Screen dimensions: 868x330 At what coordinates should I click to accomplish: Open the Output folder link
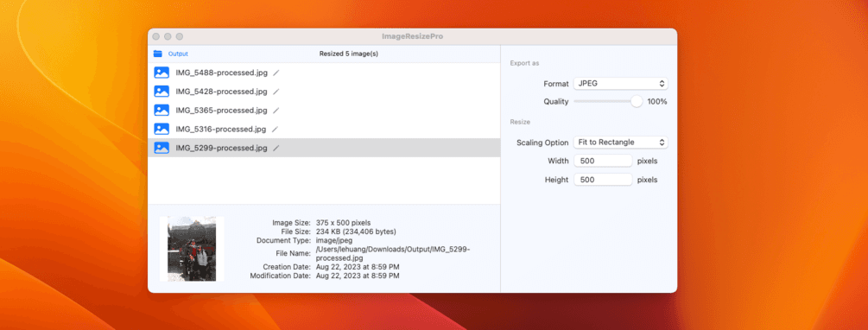pos(178,54)
